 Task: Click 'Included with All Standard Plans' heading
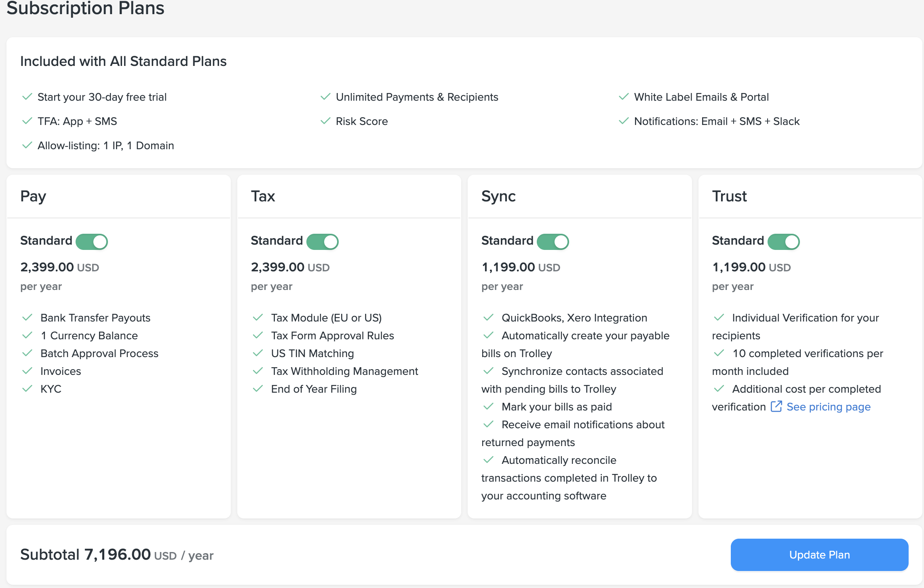point(123,61)
